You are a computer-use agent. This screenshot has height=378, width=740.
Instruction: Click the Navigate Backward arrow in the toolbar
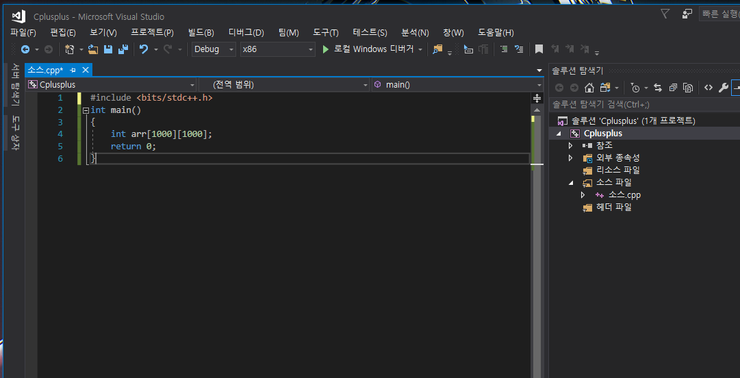[25, 49]
